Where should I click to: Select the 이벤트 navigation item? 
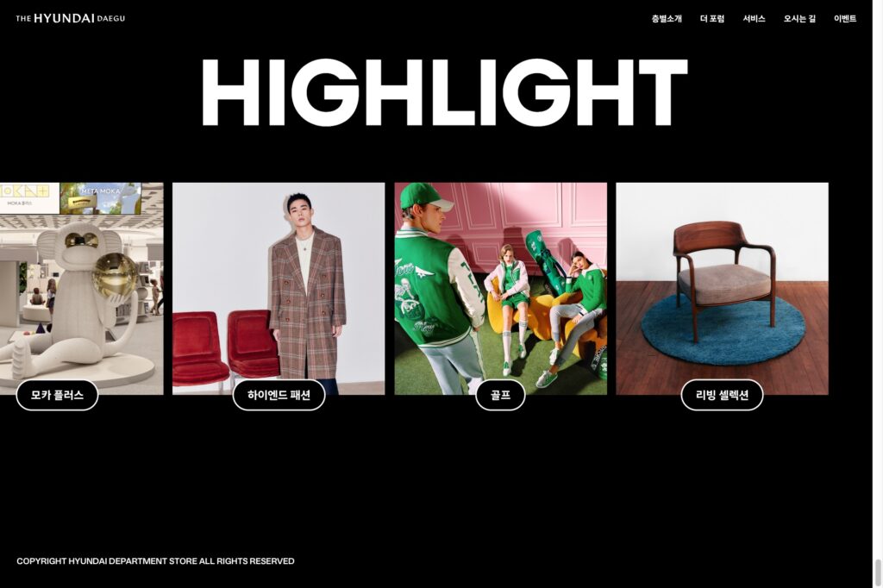[x=845, y=19]
